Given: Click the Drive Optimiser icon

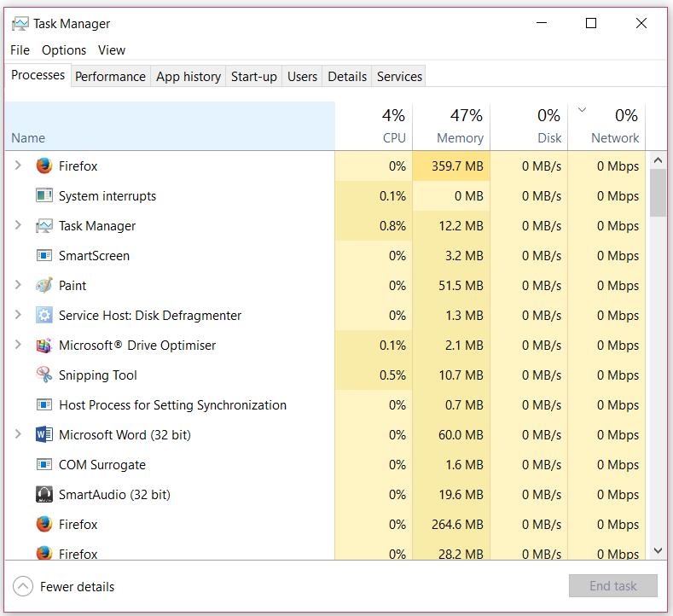Looking at the screenshot, I should (x=44, y=346).
